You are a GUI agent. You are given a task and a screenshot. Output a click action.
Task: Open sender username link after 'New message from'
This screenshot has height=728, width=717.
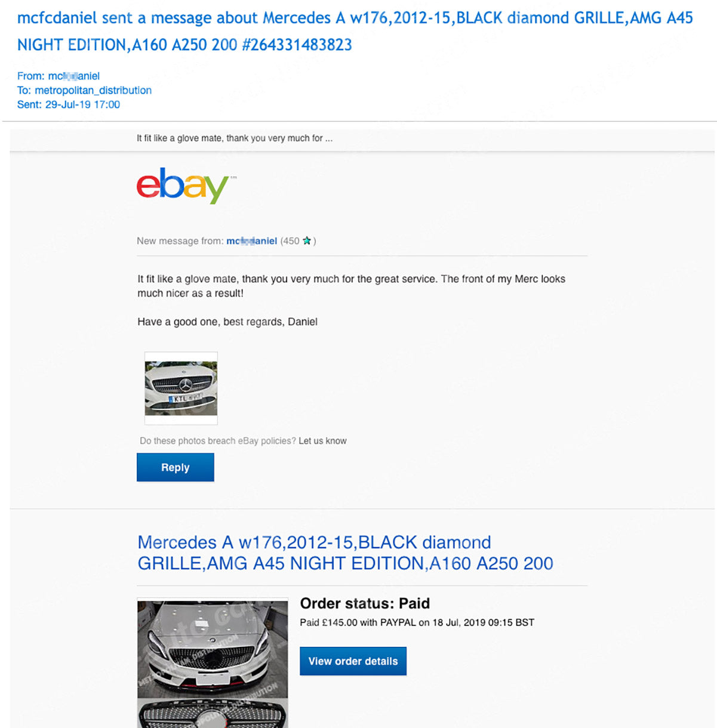251,241
